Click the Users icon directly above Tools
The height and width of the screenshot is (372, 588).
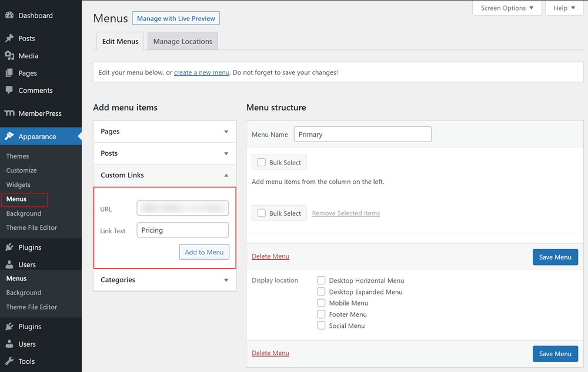coord(9,344)
